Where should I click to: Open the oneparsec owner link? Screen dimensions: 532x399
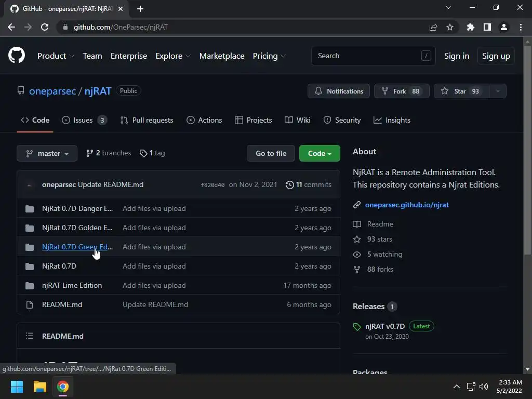tap(52, 91)
